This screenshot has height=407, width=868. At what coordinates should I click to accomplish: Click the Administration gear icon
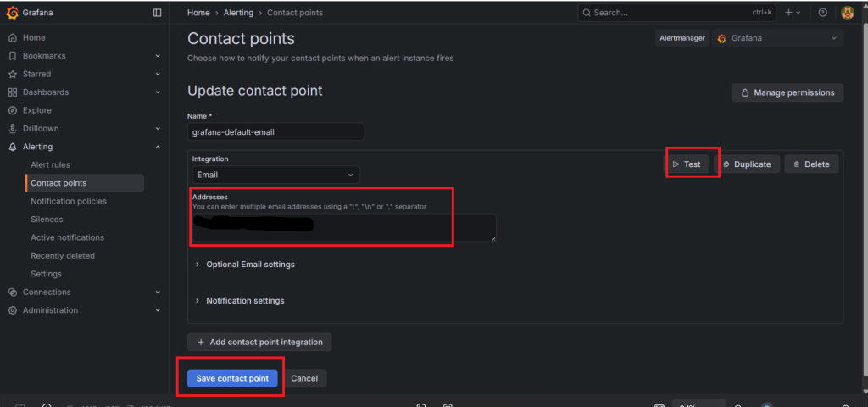13,310
